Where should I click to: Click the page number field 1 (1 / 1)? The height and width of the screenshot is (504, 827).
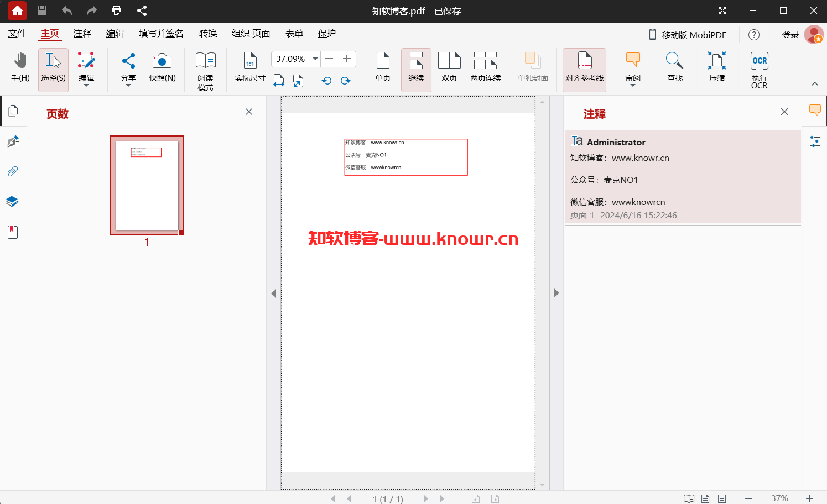coord(387,499)
